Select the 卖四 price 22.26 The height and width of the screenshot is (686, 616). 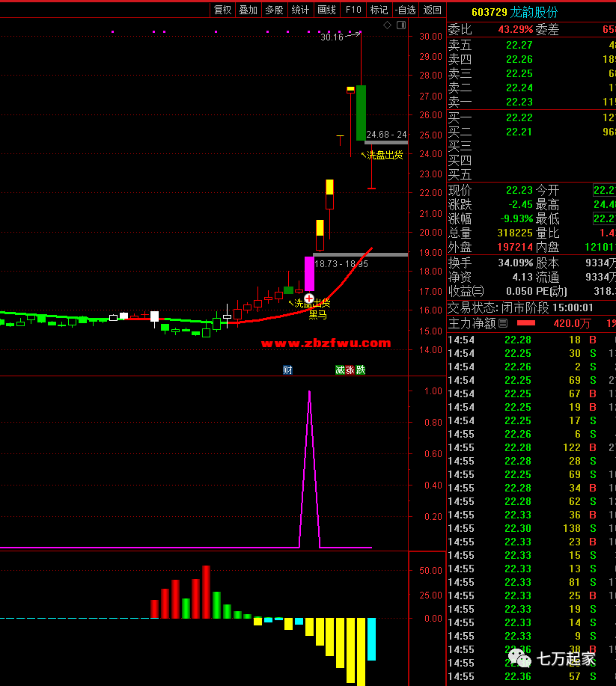[x=519, y=59]
